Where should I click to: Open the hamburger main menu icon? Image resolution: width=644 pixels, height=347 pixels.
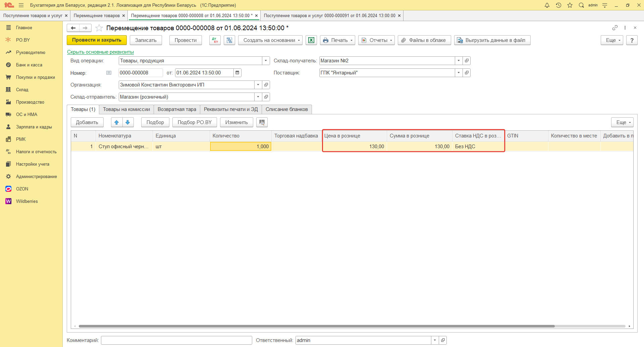(21, 5)
